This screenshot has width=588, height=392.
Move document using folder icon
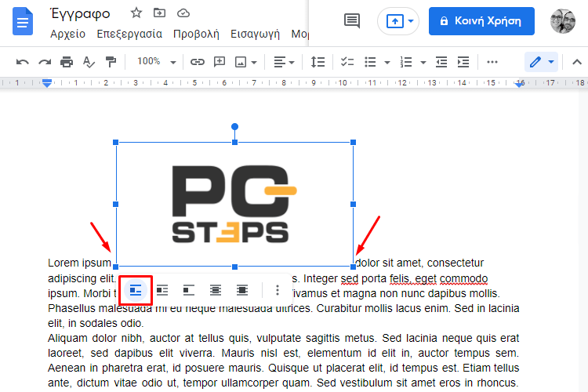point(159,13)
